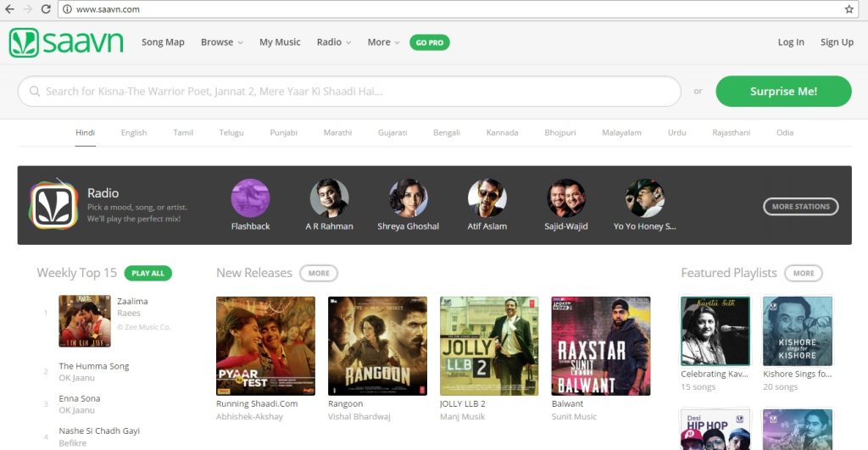Click the browser forward arrow

click(28, 8)
